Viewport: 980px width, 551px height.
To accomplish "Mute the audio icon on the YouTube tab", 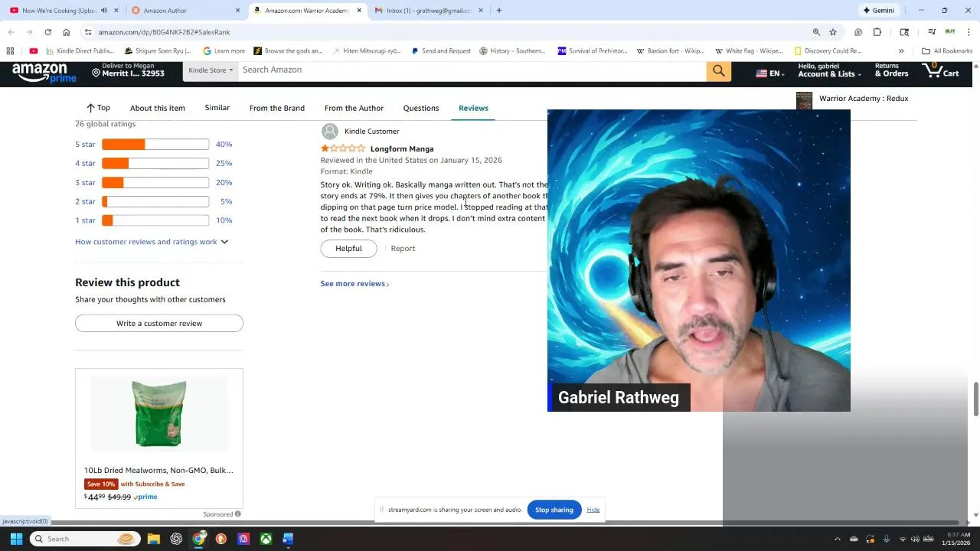I will pos(104,11).
